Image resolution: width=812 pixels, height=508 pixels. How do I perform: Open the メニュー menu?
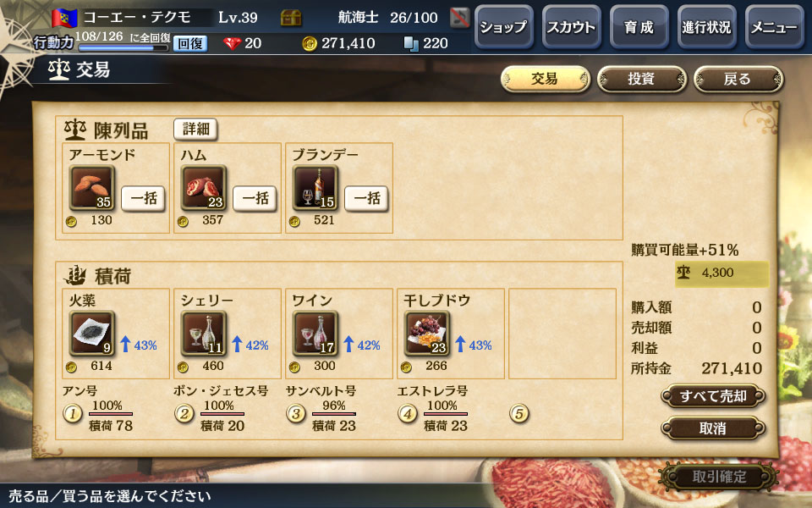pos(774,27)
